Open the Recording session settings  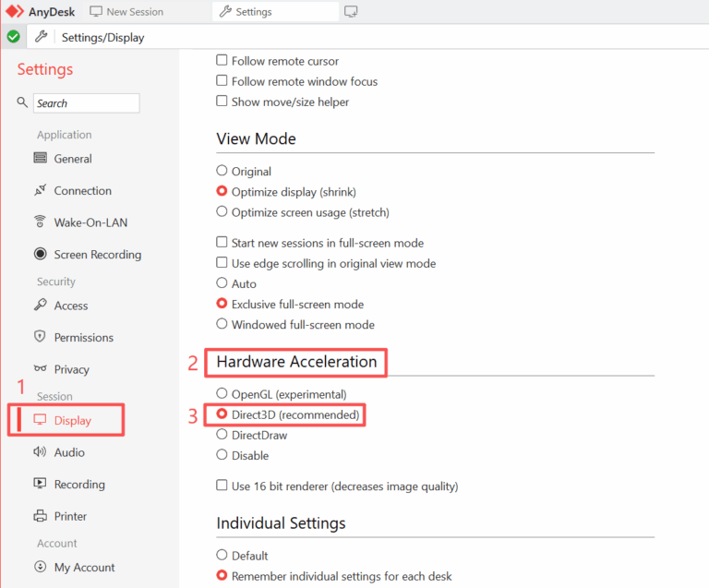79,484
